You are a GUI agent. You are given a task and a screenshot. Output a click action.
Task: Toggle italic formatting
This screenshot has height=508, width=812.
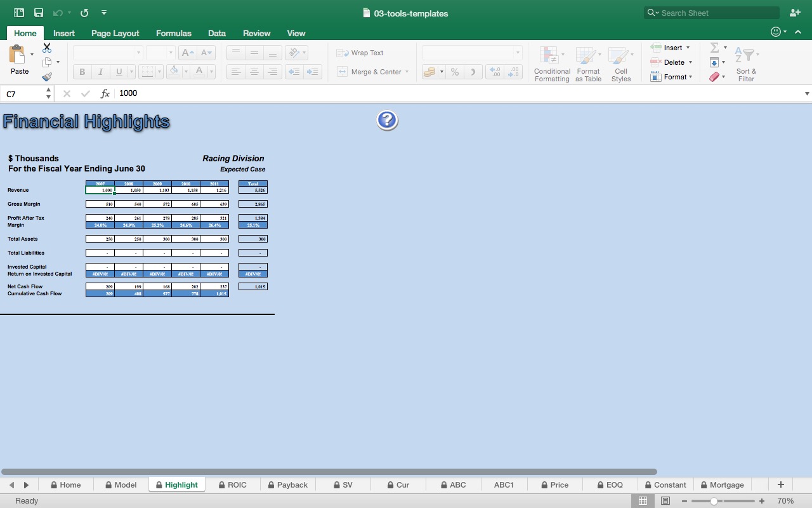click(x=100, y=72)
